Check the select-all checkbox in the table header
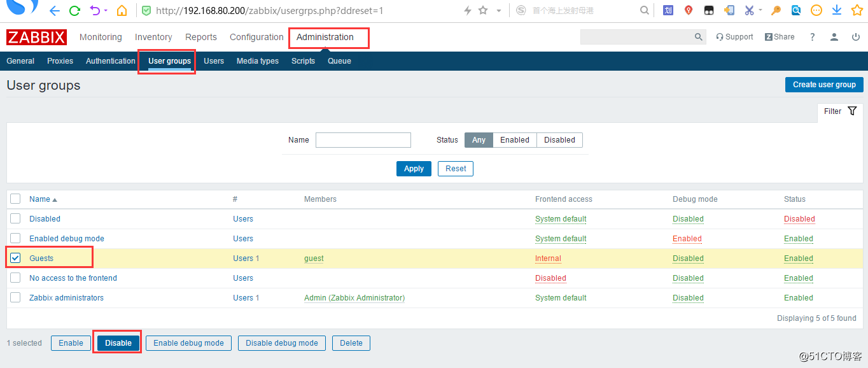Screen dimensions: 868x368 [15, 199]
